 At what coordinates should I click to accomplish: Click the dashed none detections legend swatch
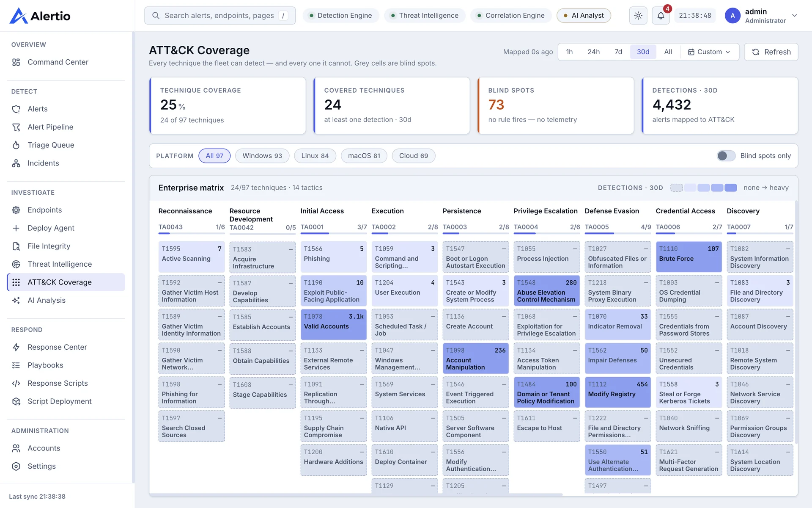(x=677, y=188)
